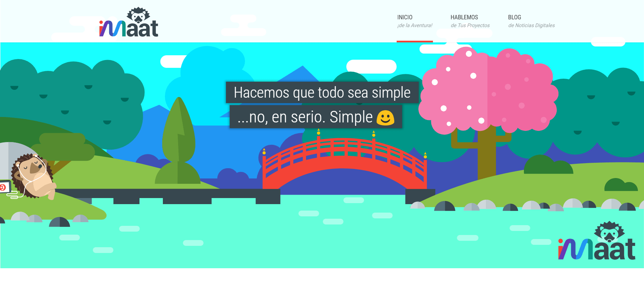Click the pink cherry blossom tree
This screenshot has height=294, width=644.
[487, 92]
